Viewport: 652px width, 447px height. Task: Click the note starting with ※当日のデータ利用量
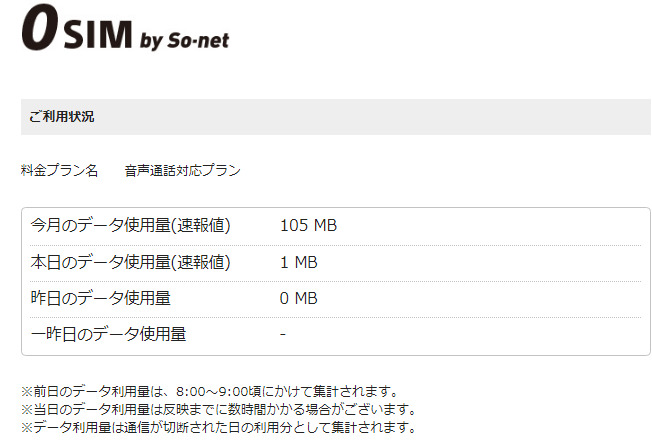pyautogui.click(x=218, y=409)
